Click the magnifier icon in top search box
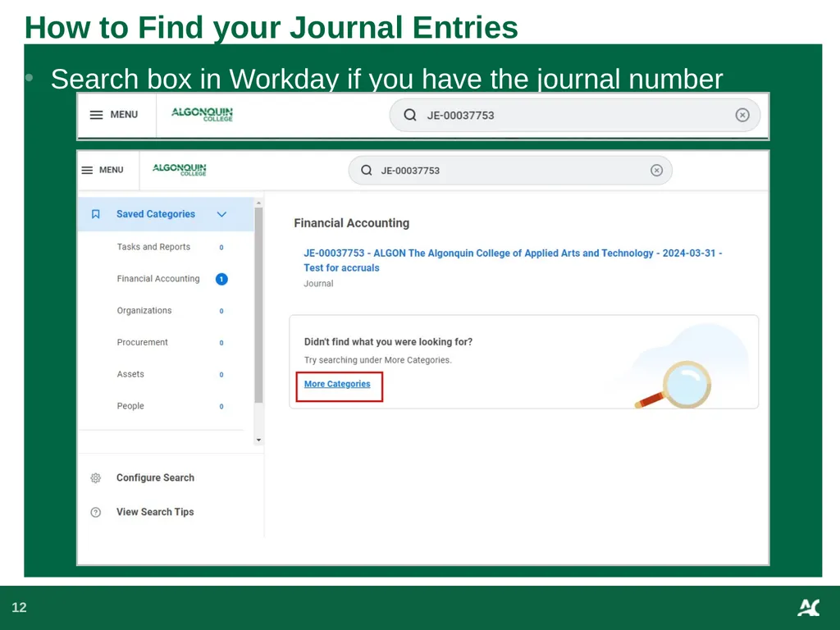The width and height of the screenshot is (840, 630). [410, 115]
